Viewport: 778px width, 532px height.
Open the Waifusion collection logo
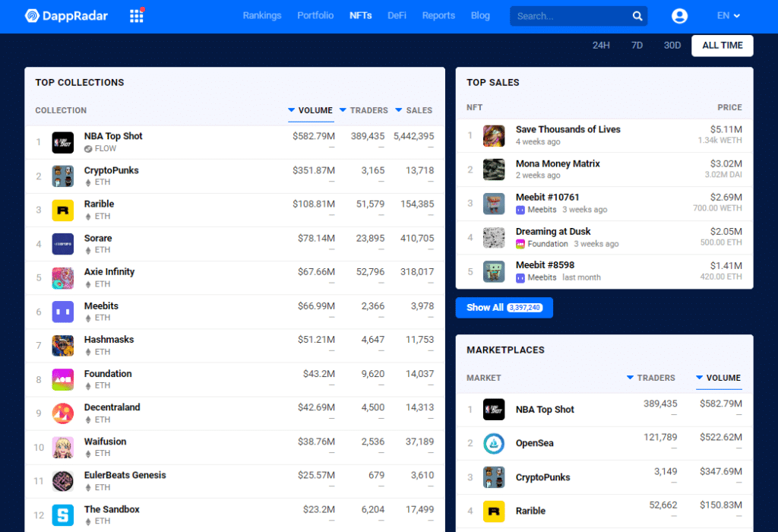[x=63, y=448]
